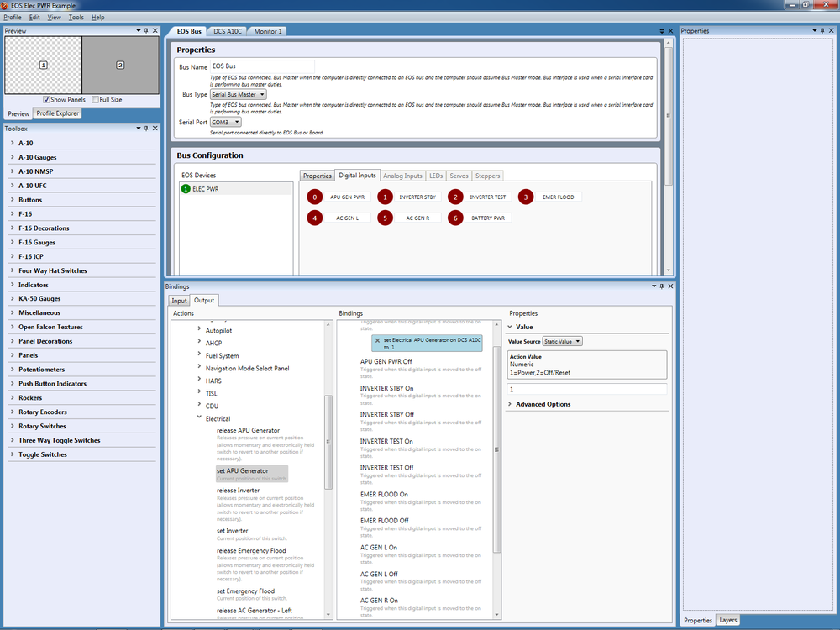The width and height of the screenshot is (840, 630).
Task: Close the EOS Bus document tab area
Action: pyautogui.click(x=670, y=31)
